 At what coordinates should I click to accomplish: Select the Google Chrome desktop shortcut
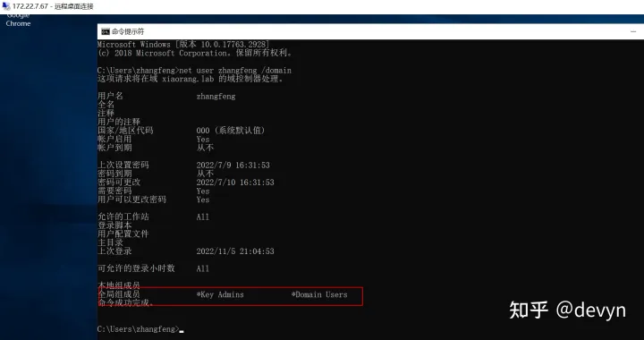18,20
